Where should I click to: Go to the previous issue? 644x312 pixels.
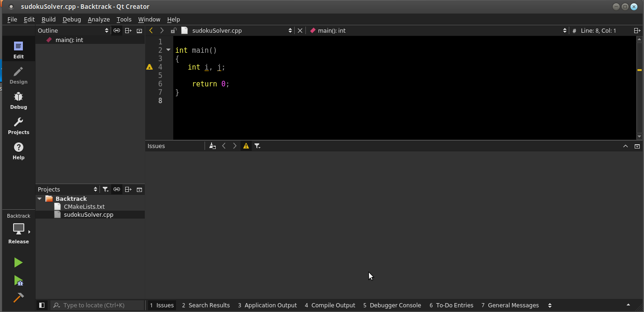click(x=224, y=146)
